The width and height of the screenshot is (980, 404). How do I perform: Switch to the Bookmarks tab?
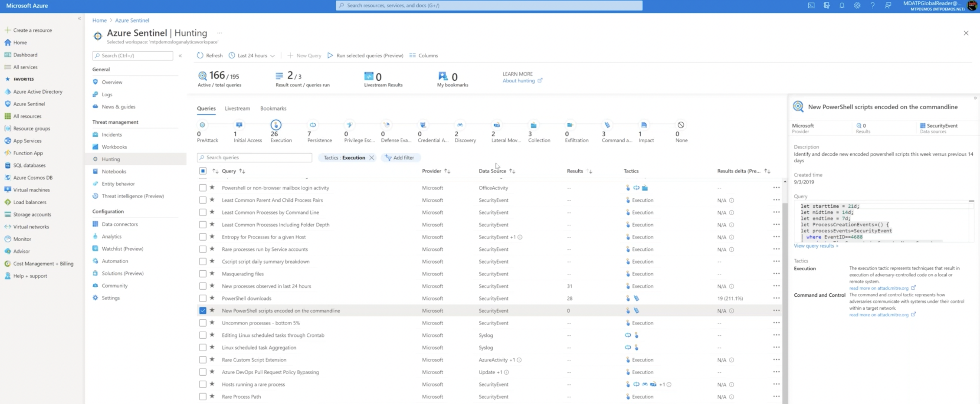(273, 108)
